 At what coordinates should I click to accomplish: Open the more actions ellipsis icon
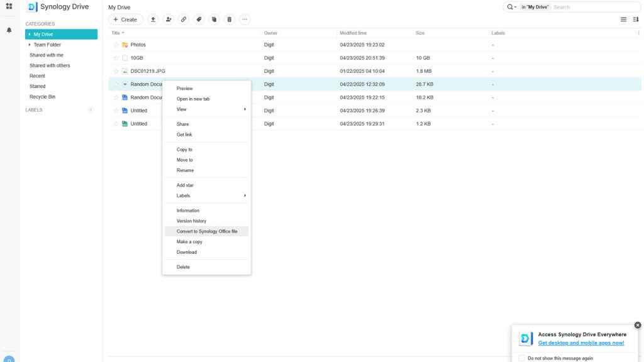click(x=244, y=19)
